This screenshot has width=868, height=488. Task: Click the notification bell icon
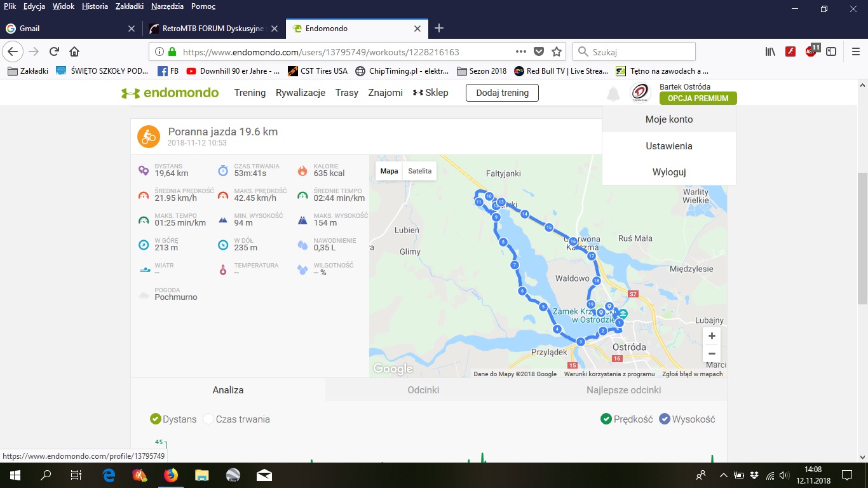tap(613, 94)
